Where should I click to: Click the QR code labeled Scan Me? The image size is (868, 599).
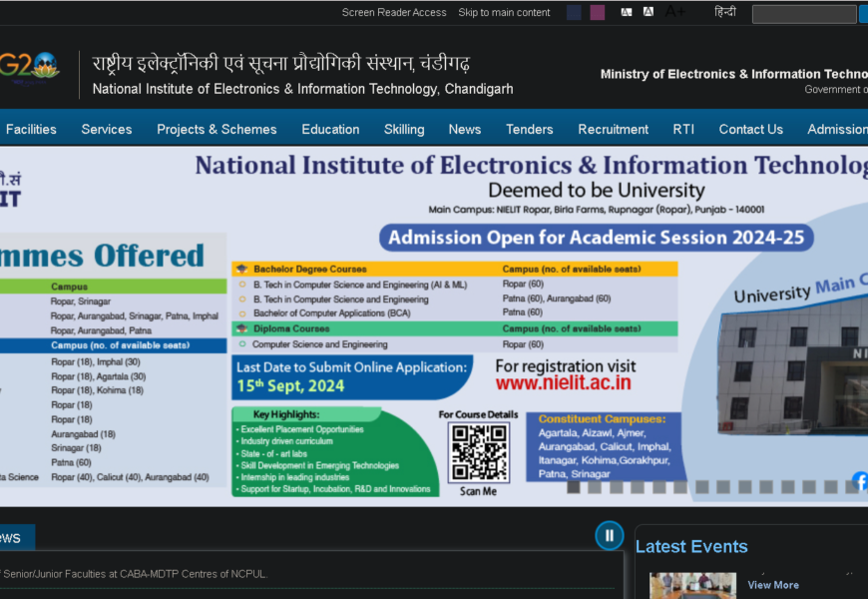pyautogui.click(x=478, y=452)
